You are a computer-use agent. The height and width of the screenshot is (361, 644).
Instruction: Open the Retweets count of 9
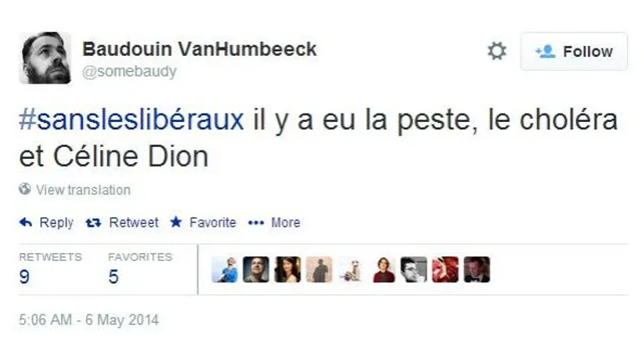[x=24, y=277]
